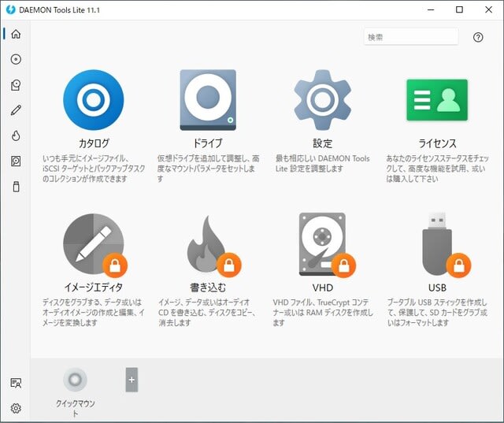Open the locked VHD hard disk tile icon
This screenshot has height=423, width=504.
(x=326, y=245)
